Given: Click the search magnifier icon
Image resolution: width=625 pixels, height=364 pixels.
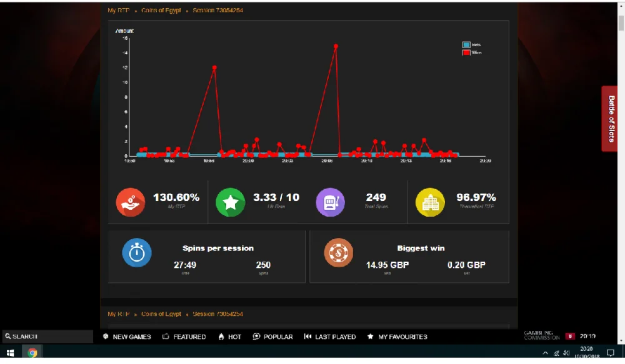Looking at the screenshot, I should 7,337.
